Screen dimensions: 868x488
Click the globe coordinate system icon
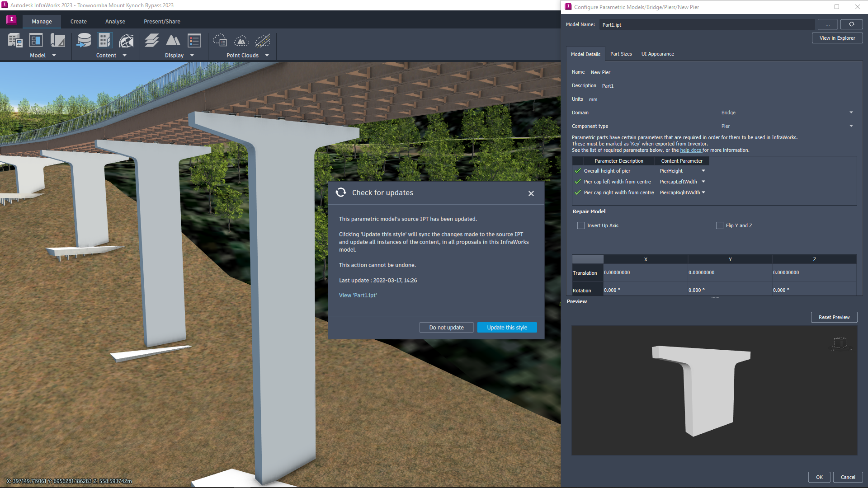click(x=126, y=41)
